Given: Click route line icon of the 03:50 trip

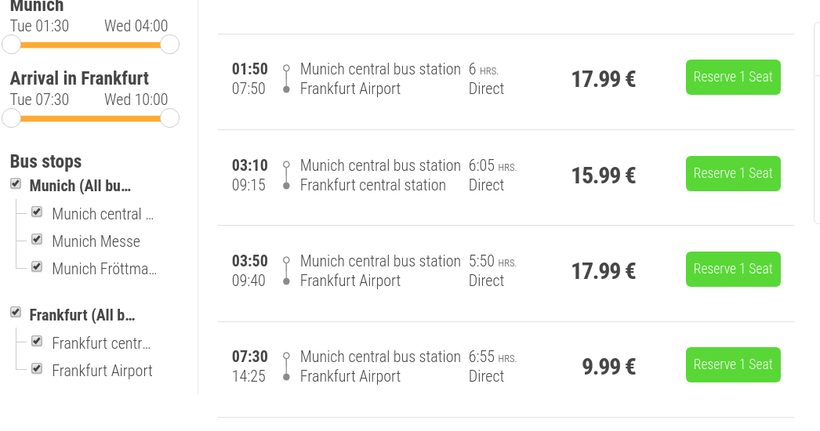Looking at the screenshot, I should (x=286, y=271).
